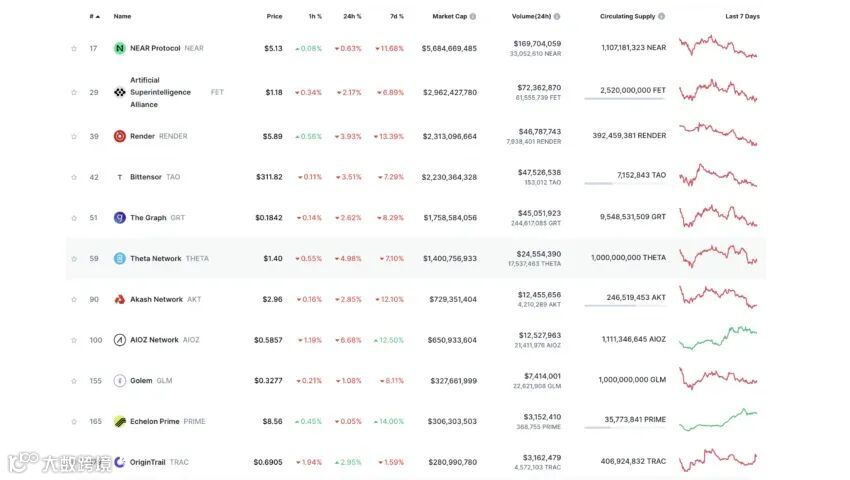Click the Akash Network logo icon

point(120,299)
